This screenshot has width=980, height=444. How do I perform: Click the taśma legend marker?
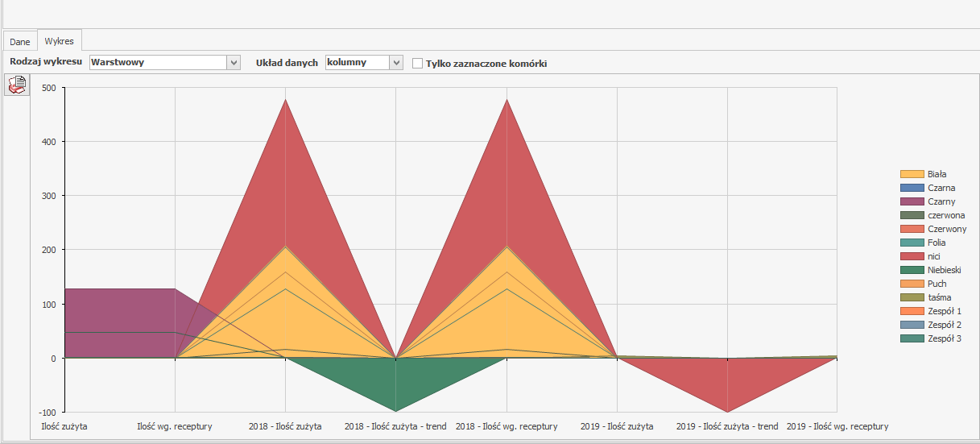click(x=912, y=297)
